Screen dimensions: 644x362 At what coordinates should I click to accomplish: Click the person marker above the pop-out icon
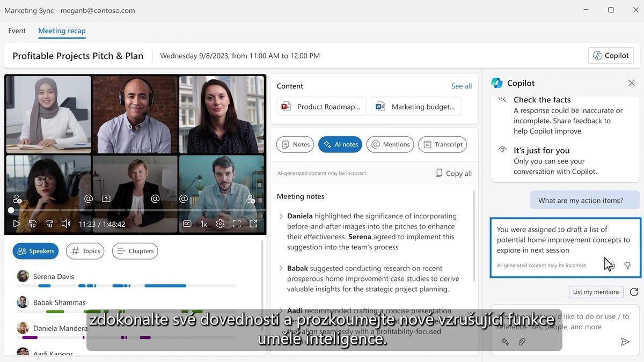[251, 199]
